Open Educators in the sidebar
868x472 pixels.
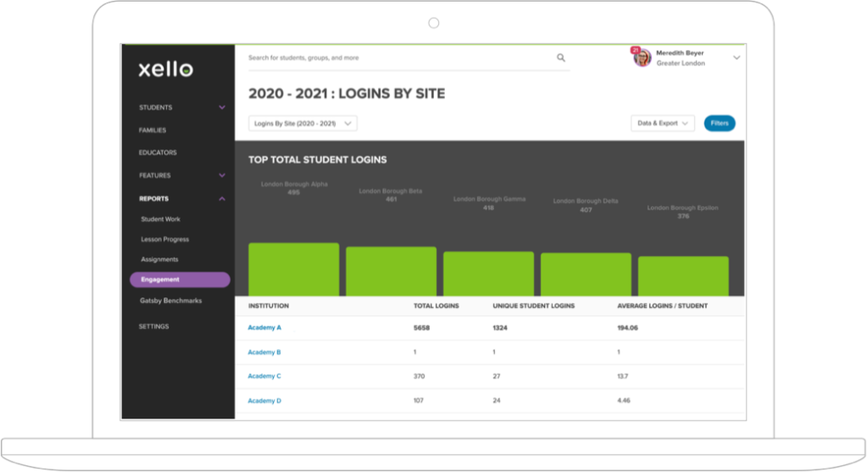(x=158, y=153)
